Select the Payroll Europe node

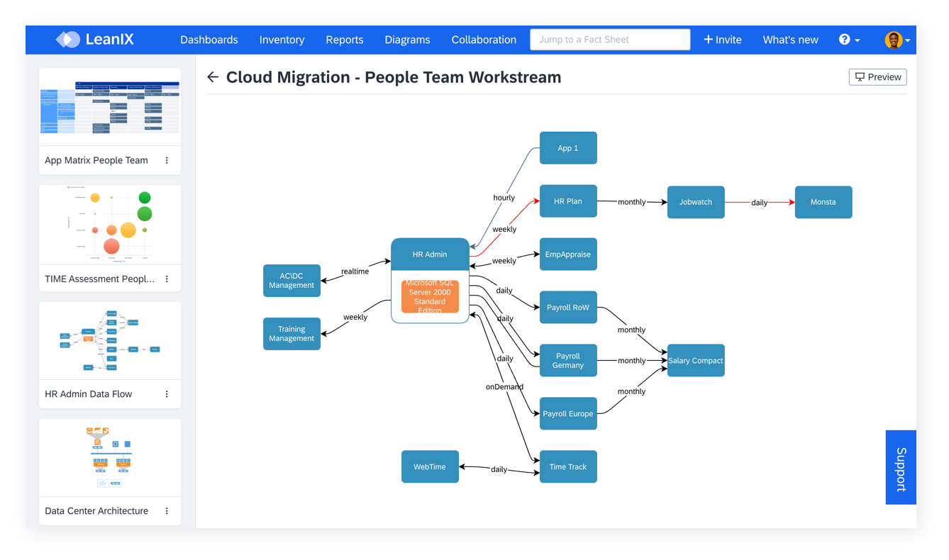(568, 414)
